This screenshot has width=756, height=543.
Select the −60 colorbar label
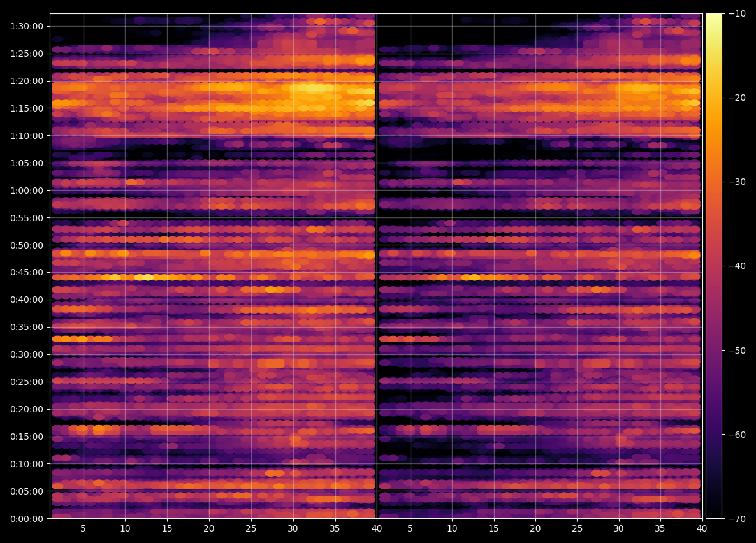coord(736,435)
